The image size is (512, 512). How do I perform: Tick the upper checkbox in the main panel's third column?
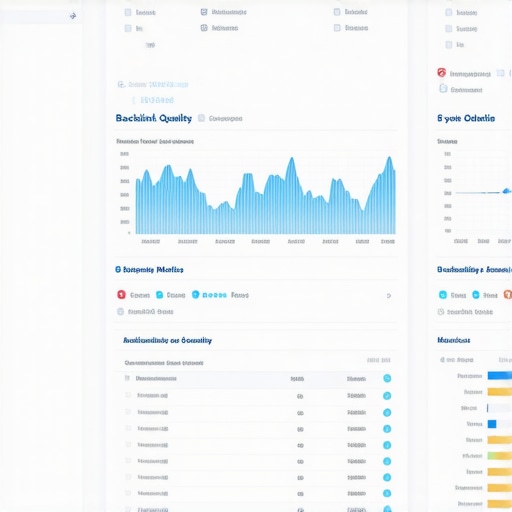pos(337,12)
